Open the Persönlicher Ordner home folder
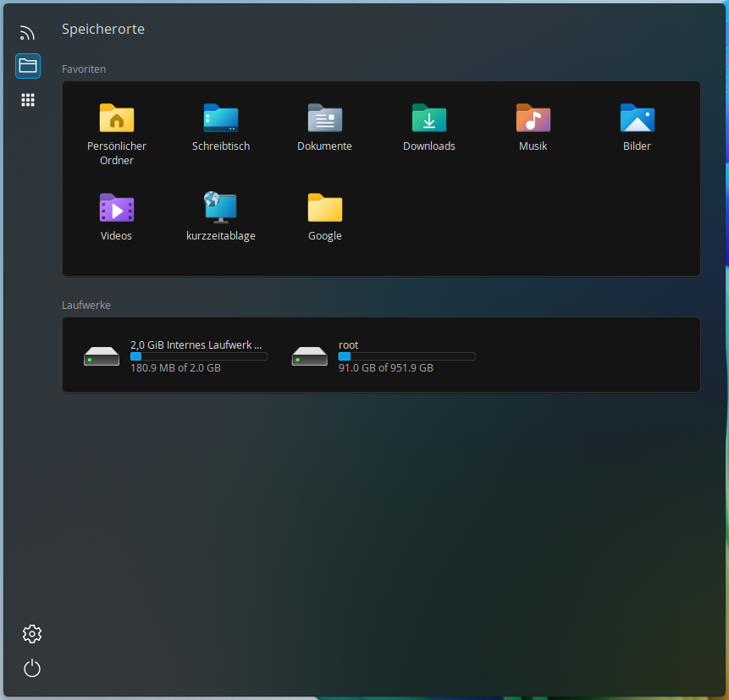This screenshot has width=729, height=700. [117, 118]
